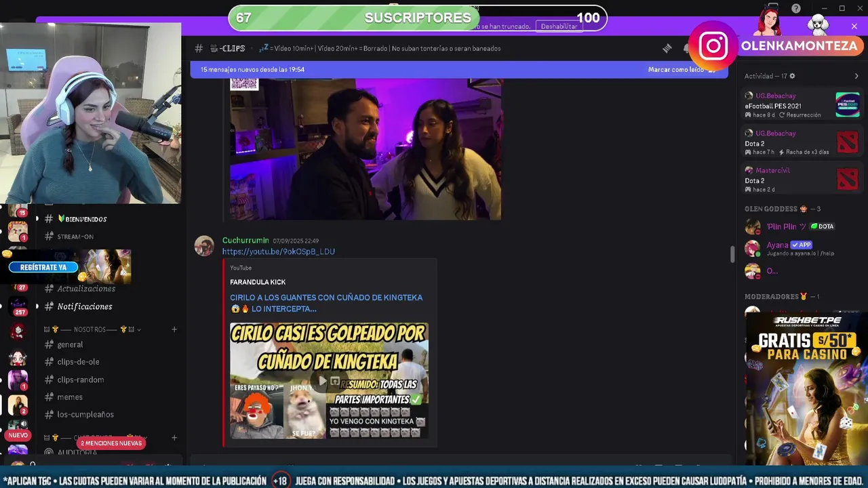
Task: Click Ayana's member avatar
Action: (752, 248)
